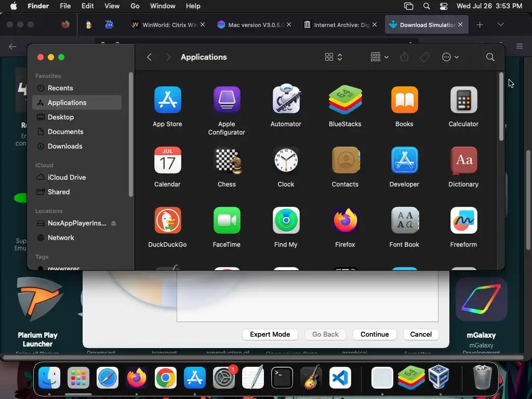The image size is (532, 399).
Task: Select Applications in Finder sidebar
Action: [x=77, y=102]
